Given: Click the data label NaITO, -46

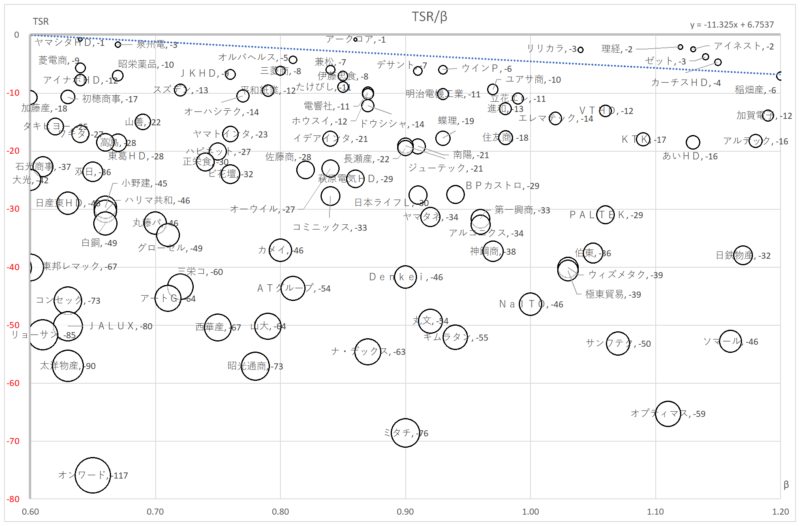Looking at the screenshot, I should (x=531, y=304).
